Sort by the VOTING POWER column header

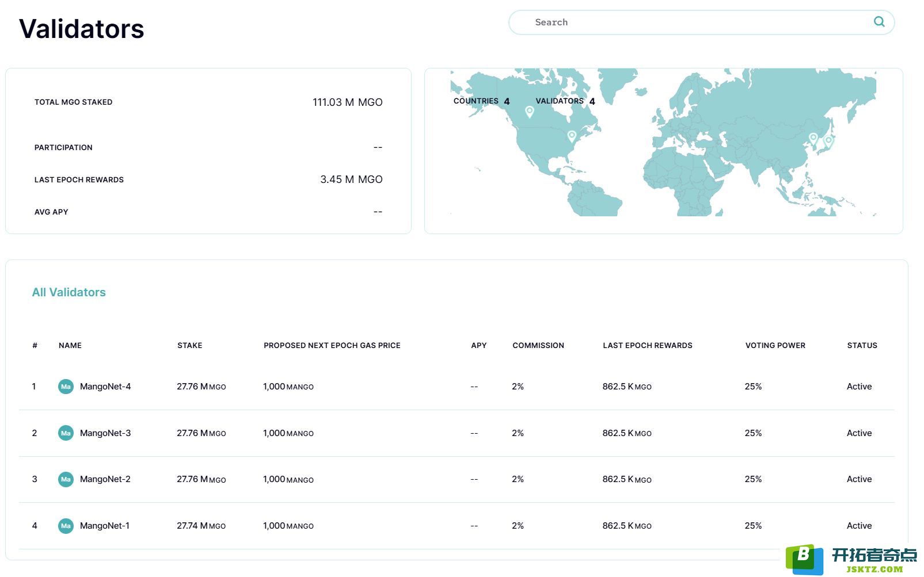pyautogui.click(x=775, y=345)
